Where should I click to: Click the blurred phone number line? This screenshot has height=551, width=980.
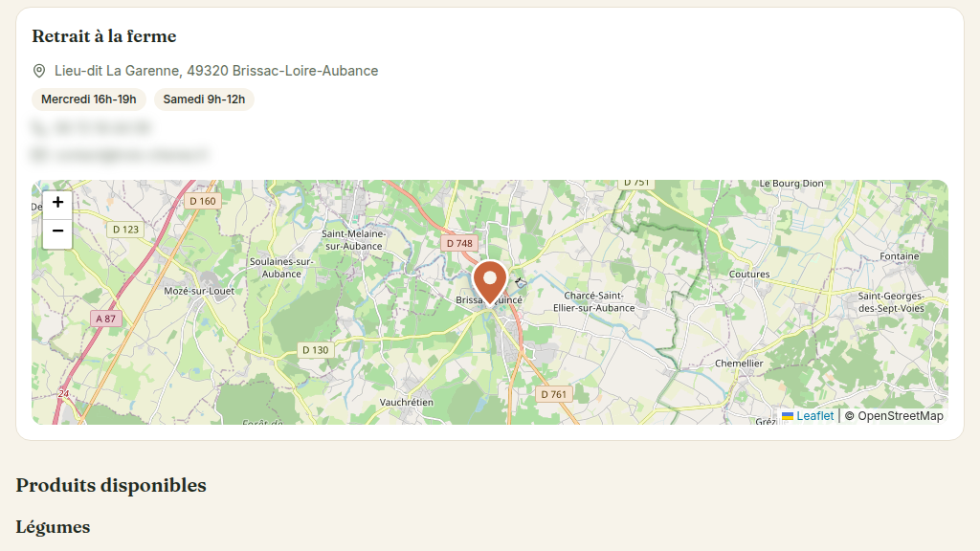(x=92, y=128)
